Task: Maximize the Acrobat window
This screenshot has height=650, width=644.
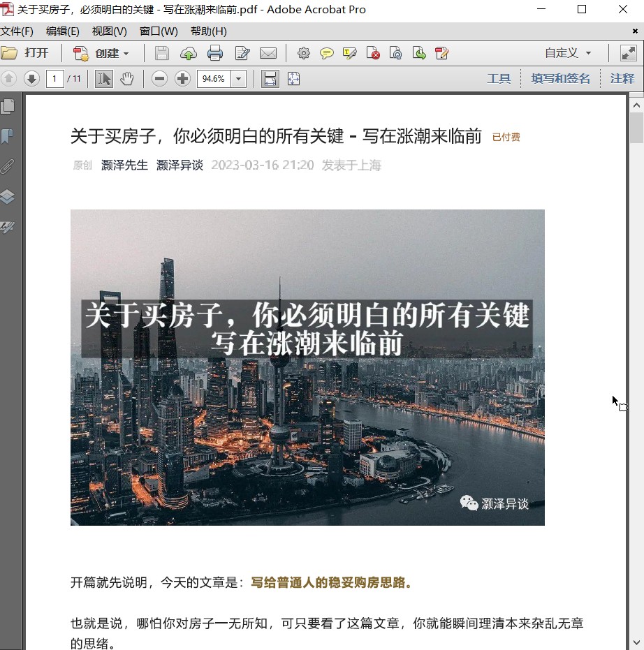Action: [x=582, y=9]
